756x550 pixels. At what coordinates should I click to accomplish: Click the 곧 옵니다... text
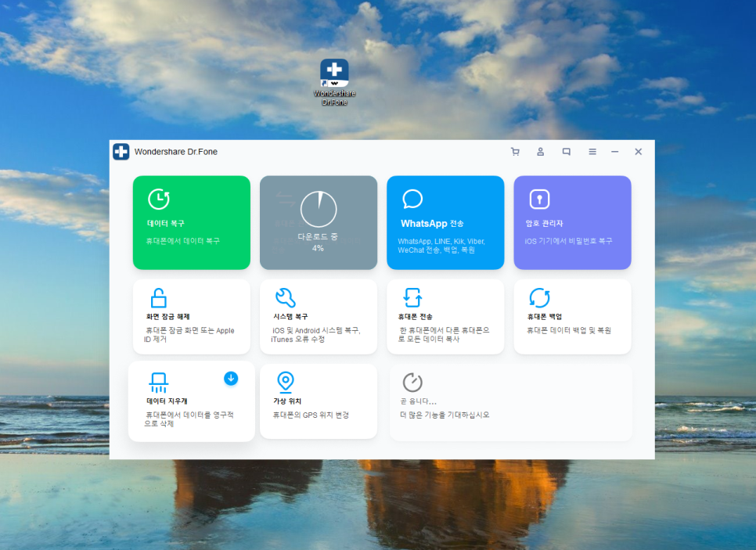pos(419,401)
